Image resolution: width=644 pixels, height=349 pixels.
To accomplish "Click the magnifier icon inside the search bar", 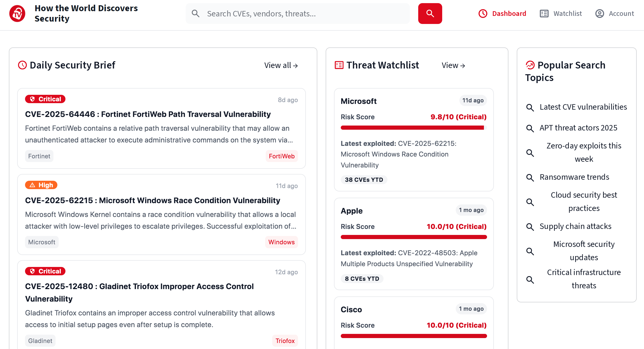I will point(196,14).
